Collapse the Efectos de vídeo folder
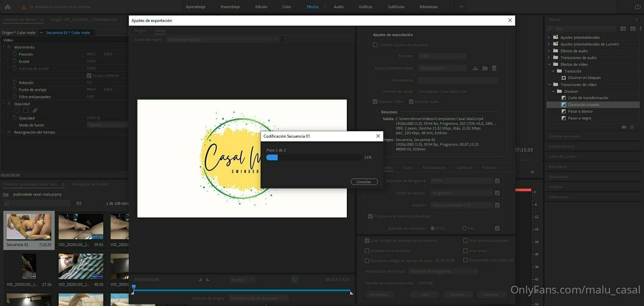 pos(549,64)
